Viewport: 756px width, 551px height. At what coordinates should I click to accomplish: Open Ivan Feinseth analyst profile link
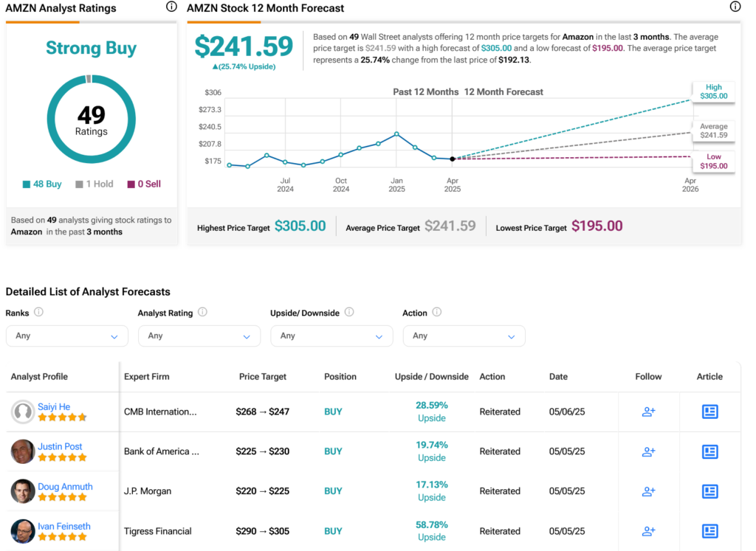[64, 527]
